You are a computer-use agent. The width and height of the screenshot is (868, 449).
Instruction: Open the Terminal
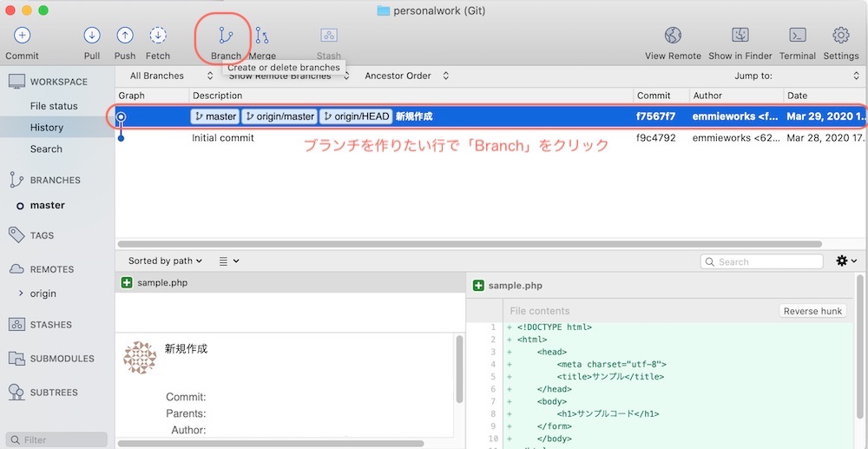tap(797, 36)
